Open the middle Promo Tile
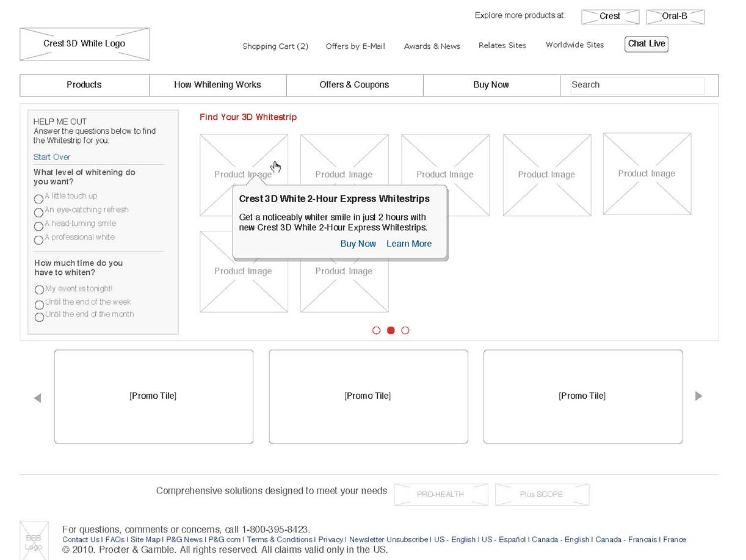This screenshot has height=560, width=746. (x=368, y=396)
